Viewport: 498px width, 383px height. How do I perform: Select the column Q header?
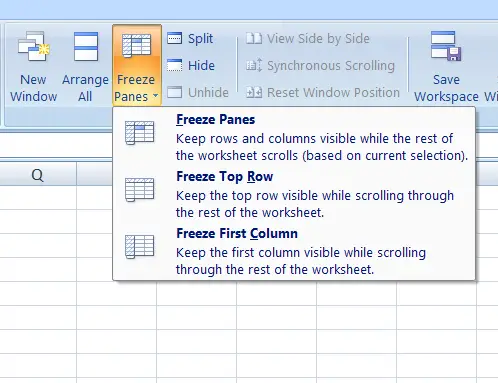coord(38,174)
